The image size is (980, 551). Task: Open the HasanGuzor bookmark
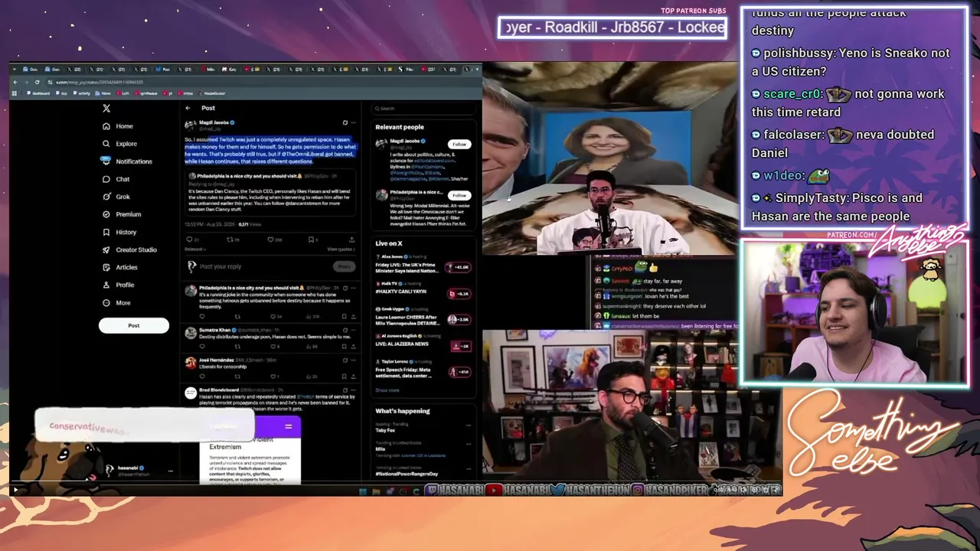(x=212, y=93)
